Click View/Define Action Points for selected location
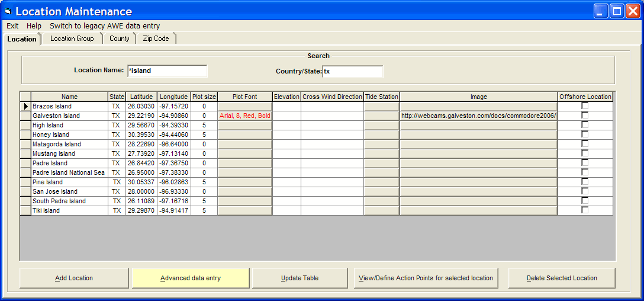The image size is (644, 301). 426,278
